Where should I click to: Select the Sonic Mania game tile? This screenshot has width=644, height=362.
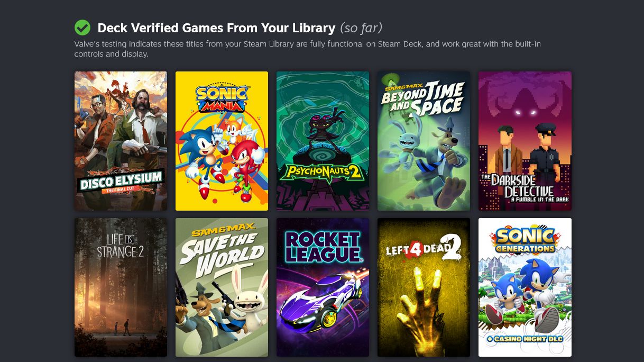coord(222,141)
